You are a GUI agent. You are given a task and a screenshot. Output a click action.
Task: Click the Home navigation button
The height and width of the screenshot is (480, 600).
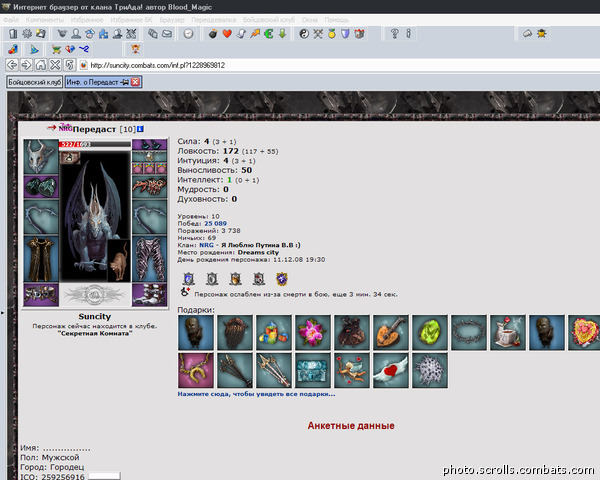tap(41, 65)
